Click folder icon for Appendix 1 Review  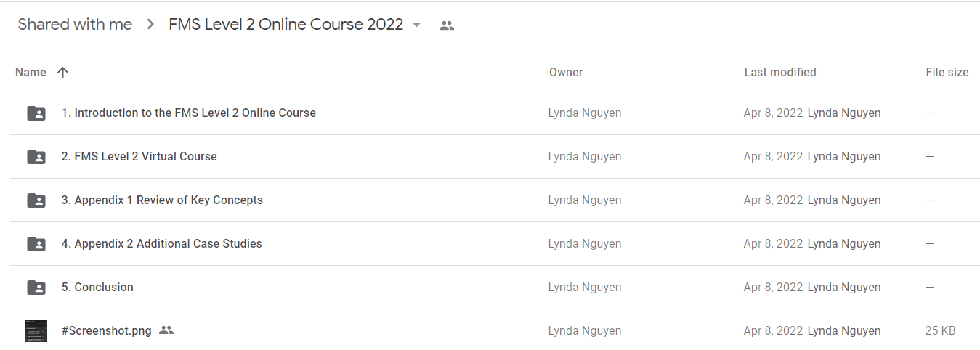(x=36, y=200)
